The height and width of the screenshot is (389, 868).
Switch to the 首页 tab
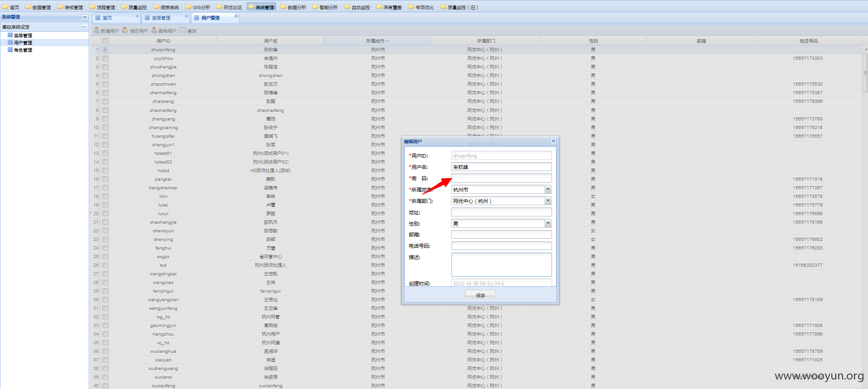(x=116, y=18)
